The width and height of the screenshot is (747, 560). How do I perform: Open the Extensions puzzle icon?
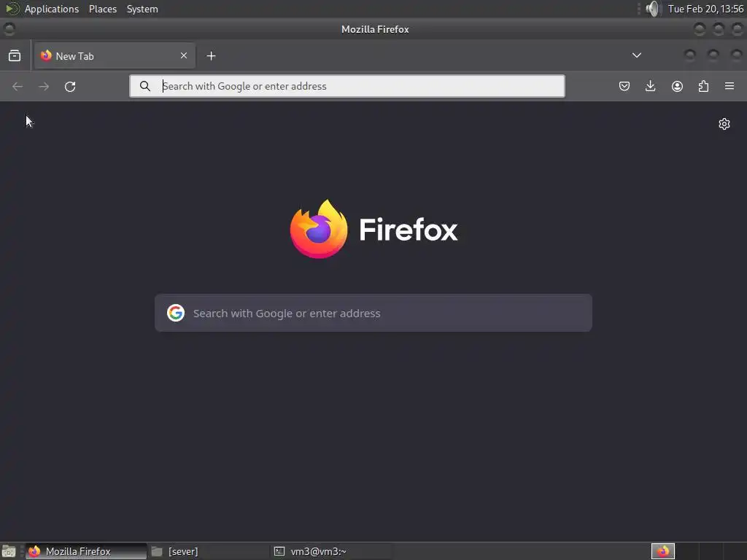click(703, 86)
